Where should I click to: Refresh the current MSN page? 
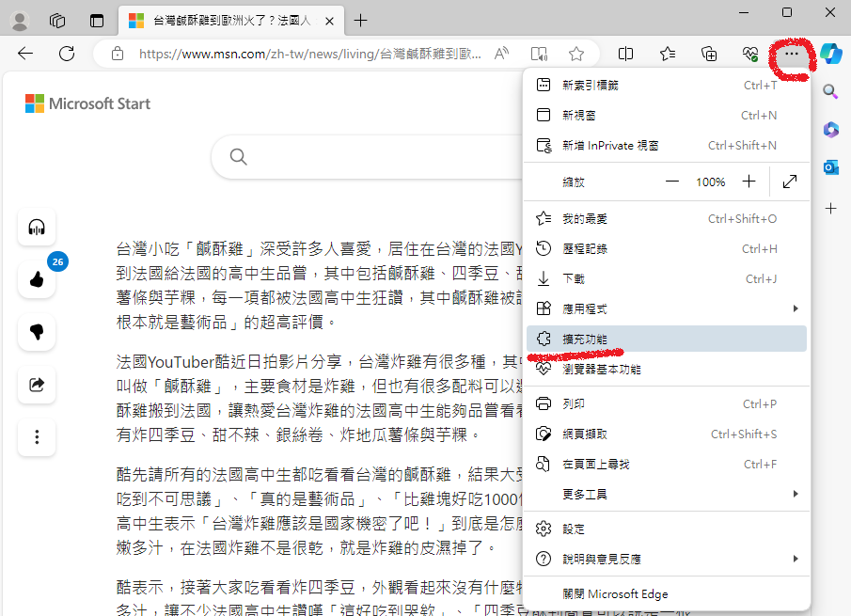66,54
